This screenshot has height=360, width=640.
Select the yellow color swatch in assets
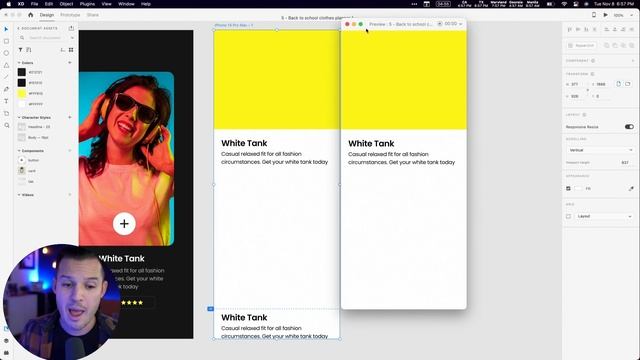[x=22, y=93]
